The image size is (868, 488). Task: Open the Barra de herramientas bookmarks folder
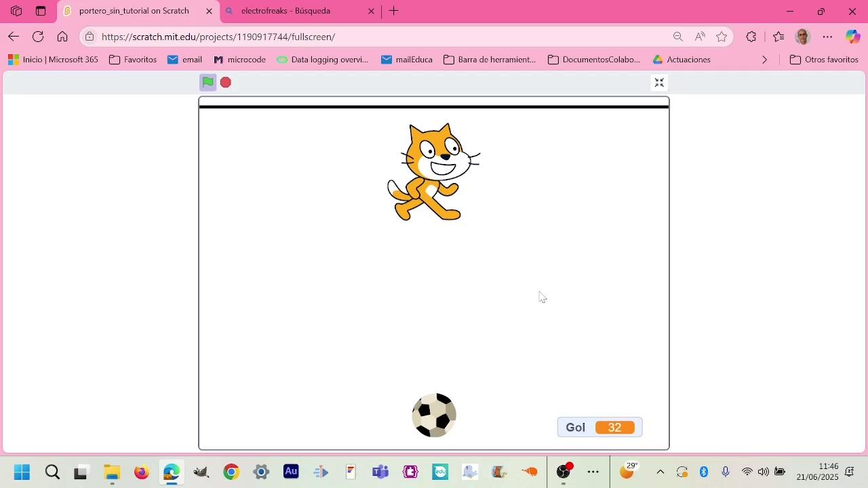(490, 60)
